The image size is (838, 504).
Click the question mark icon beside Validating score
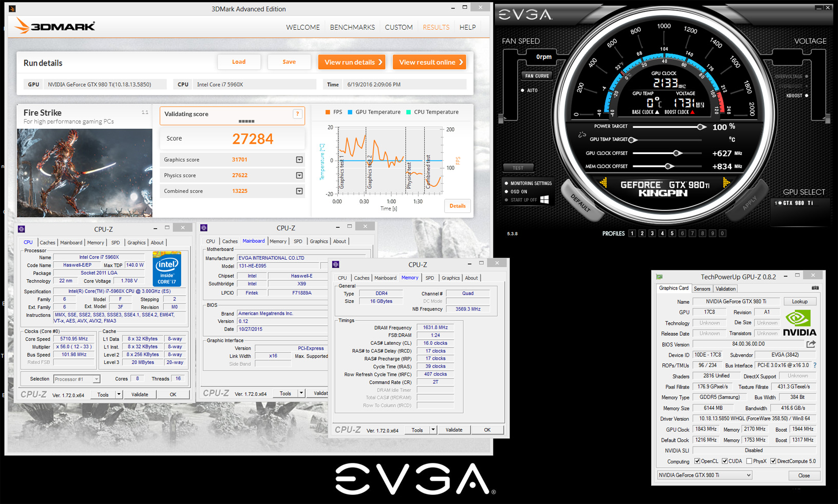tap(297, 114)
